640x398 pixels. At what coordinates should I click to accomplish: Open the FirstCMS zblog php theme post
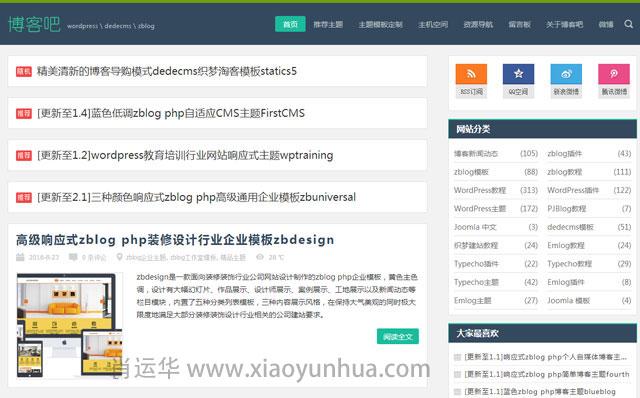(171, 113)
